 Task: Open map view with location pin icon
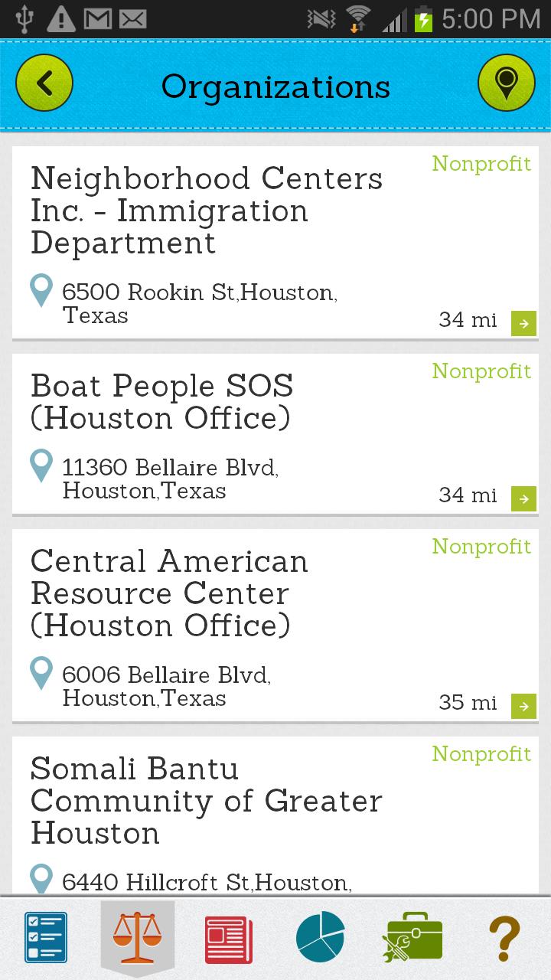coord(506,84)
